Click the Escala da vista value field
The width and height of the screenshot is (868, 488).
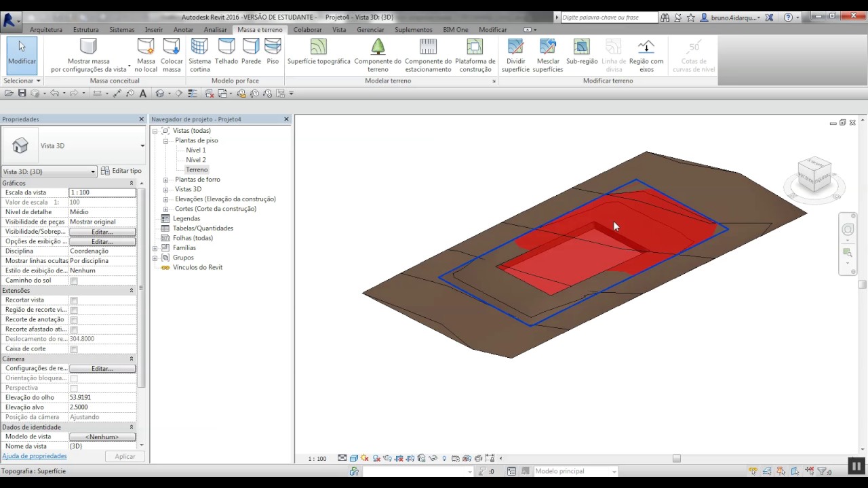[x=102, y=192]
